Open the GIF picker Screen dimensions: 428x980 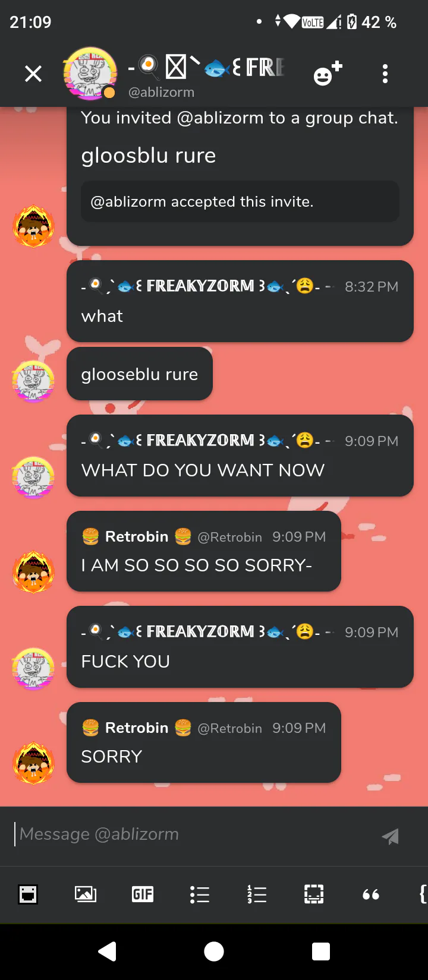click(143, 894)
